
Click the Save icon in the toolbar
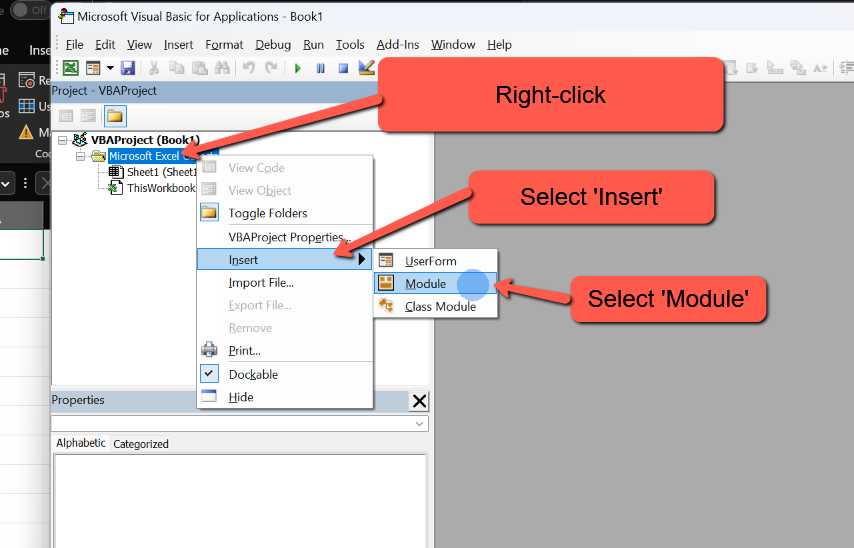[x=128, y=68]
